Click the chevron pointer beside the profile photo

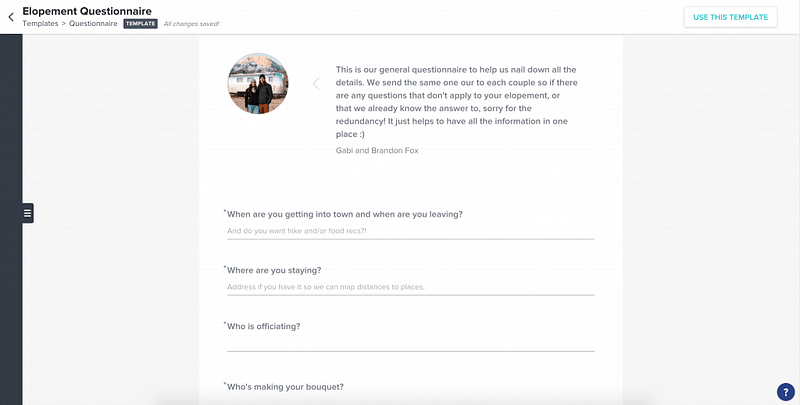point(316,84)
